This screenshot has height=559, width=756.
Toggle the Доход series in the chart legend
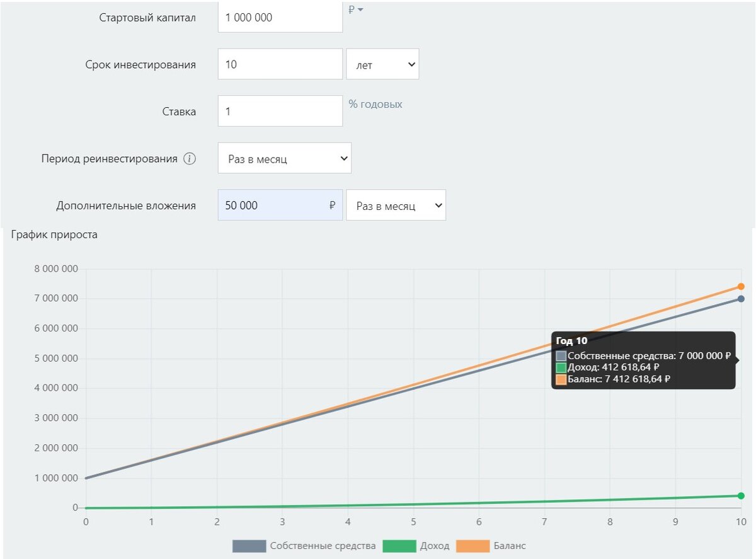415,546
